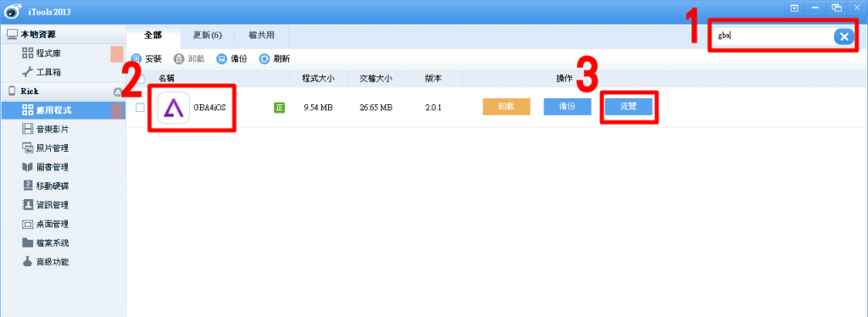Click the 流覽 browse button for GBA4iOS

628,107
